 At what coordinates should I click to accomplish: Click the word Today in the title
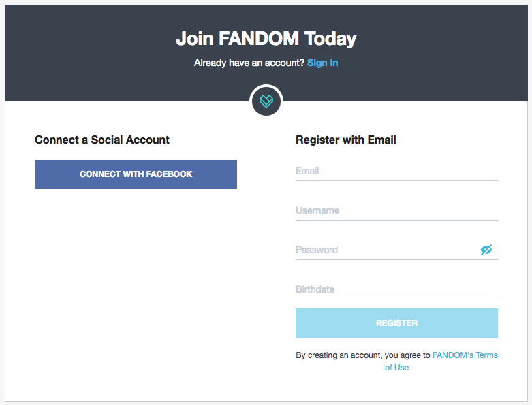[x=330, y=39]
